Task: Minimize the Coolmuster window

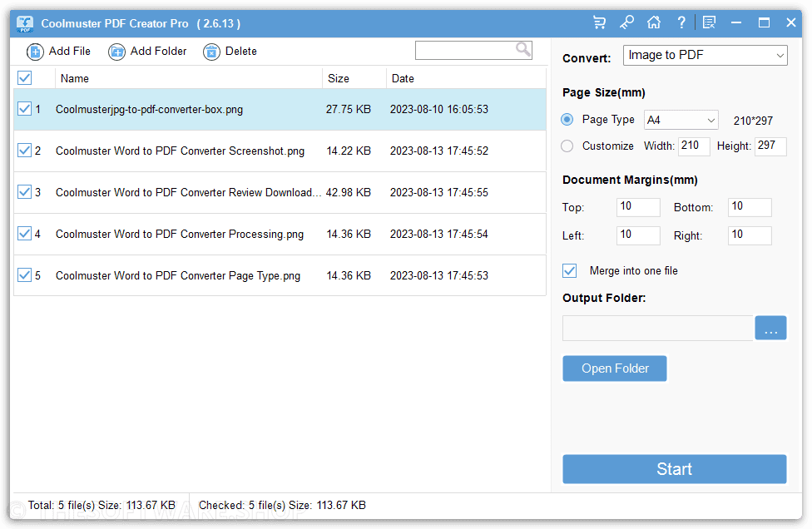Action: click(735, 22)
